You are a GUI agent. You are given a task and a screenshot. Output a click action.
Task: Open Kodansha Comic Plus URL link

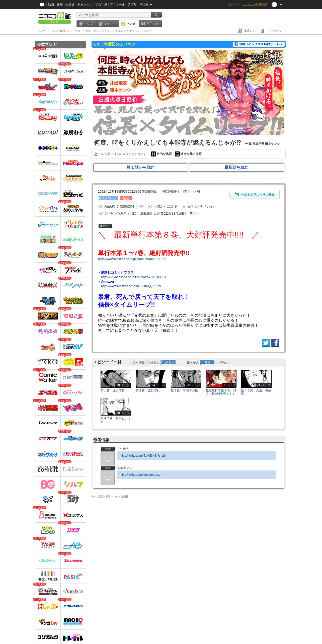point(134,277)
